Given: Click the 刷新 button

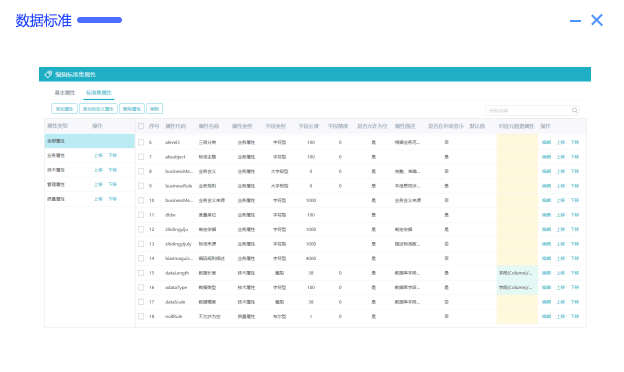Looking at the screenshot, I should (154, 109).
